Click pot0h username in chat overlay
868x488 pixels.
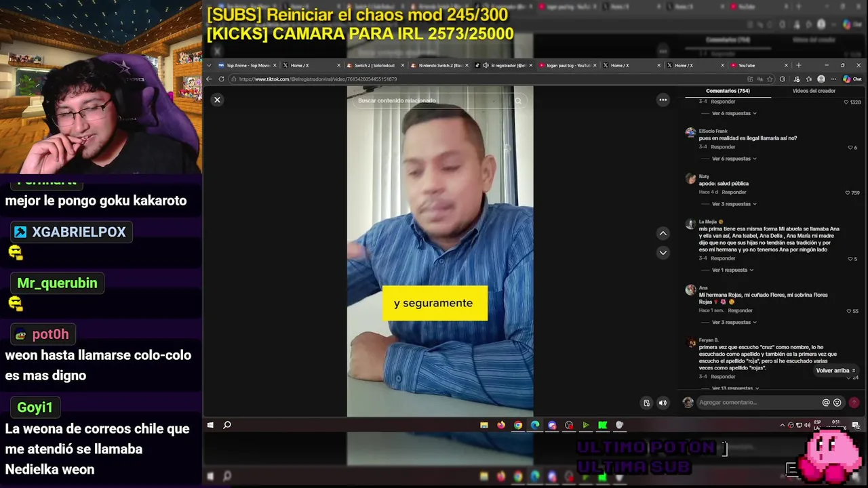tap(50, 334)
